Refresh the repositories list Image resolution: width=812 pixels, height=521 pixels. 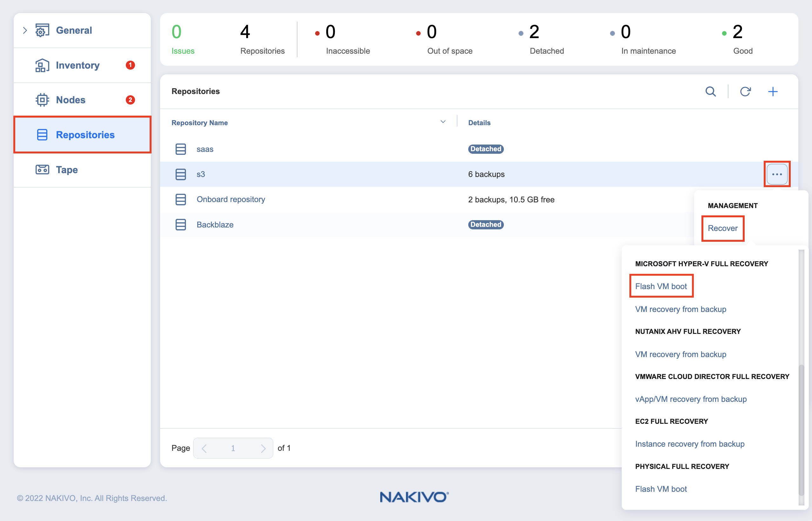(x=745, y=91)
